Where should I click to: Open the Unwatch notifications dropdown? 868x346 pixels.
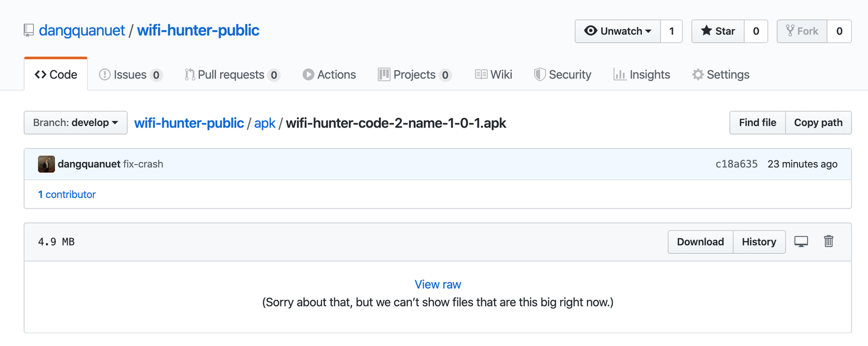(618, 31)
